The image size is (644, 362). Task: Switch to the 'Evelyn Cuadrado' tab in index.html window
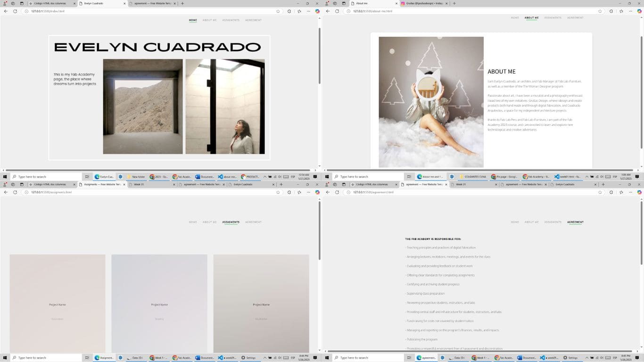point(102,3)
